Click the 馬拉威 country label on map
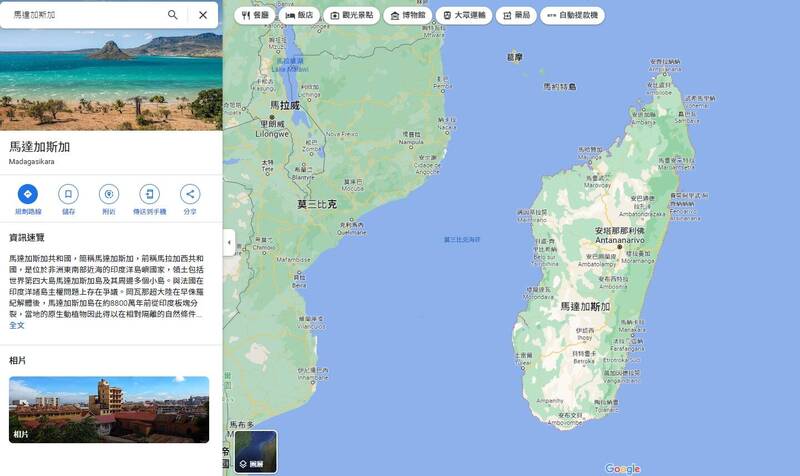Viewport: 800px width, 476px height. [x=285, y=106]
